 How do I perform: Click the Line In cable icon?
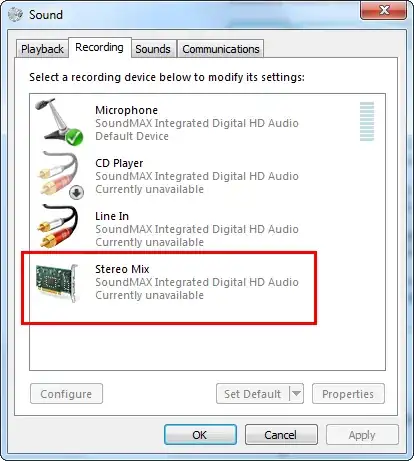(58, 227)
